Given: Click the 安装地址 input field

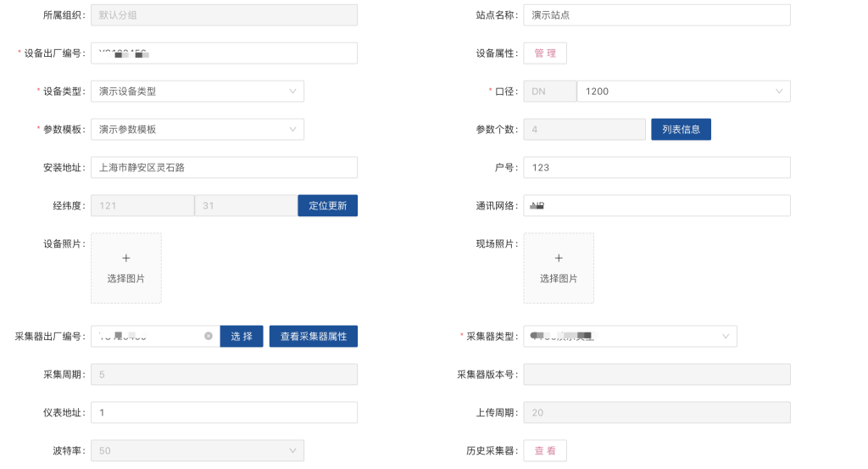Looking at the screenshot, I should (x=224, y=168).
